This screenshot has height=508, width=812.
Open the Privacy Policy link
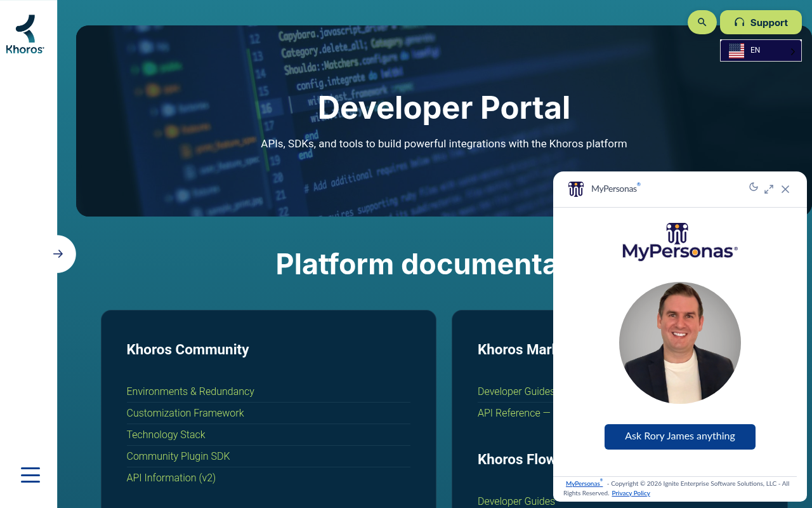(x=631, y=493)
